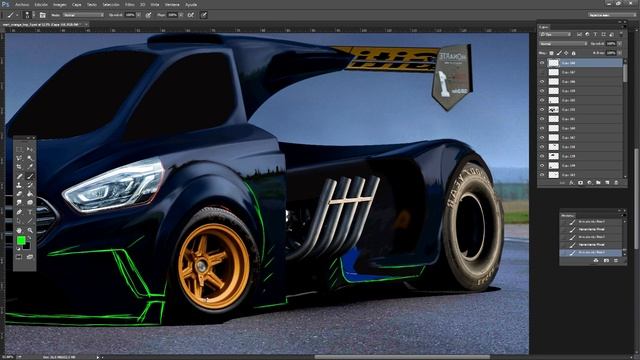Create new snapshot in History panel
Viewport: 640px width, 360px height.
click(607, 260)
